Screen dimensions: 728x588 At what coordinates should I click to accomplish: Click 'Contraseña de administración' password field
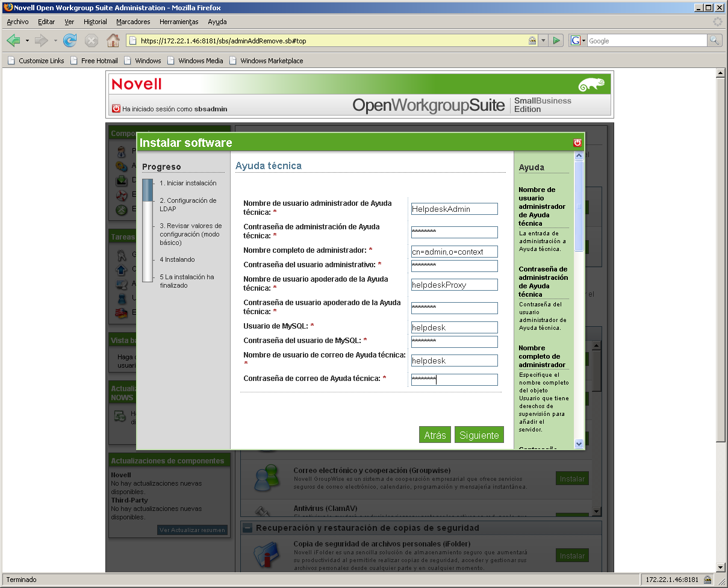click(454, 232)
